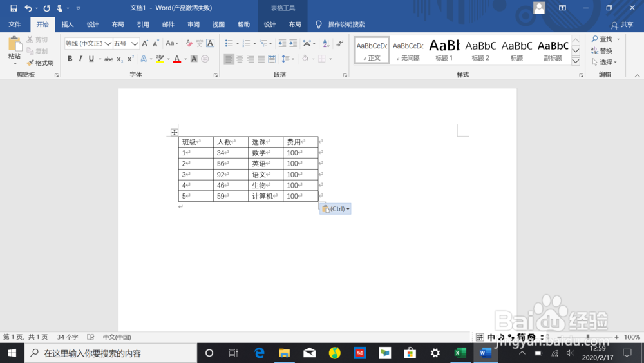Screen dimensions: 644x363
Task: Open the 邮件 tab
Action: pyautogui.click(x=168, y=25)
